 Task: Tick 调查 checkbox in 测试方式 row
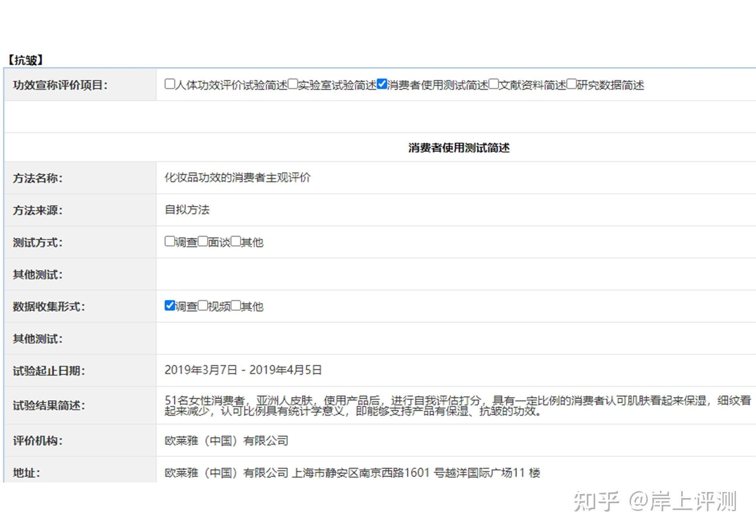coord(170,241)
